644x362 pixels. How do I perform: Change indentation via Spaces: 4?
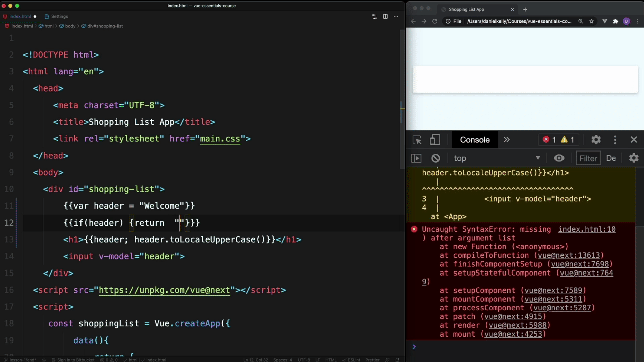pos(283,360)
